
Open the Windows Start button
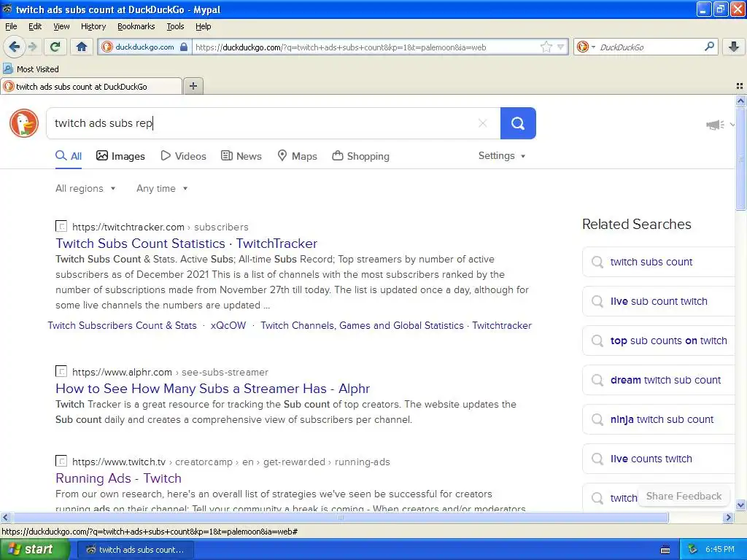[x=34, y=550]
